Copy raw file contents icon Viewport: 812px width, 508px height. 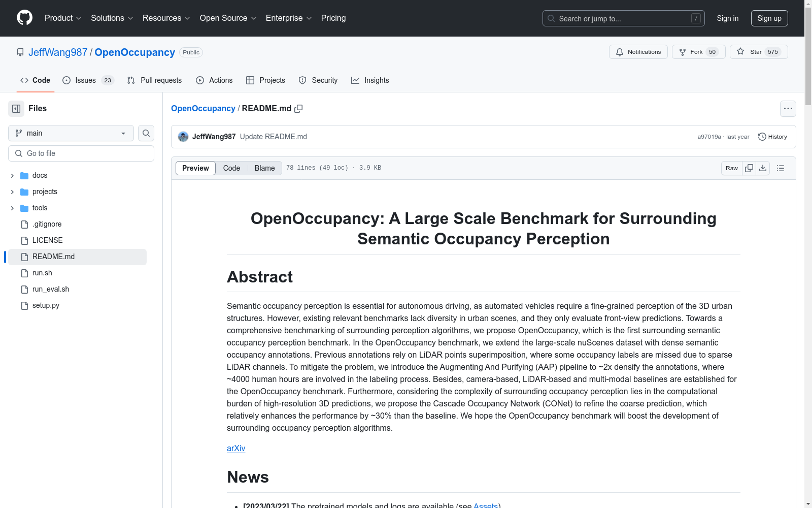pyautogui.click(x=749, y=168)
